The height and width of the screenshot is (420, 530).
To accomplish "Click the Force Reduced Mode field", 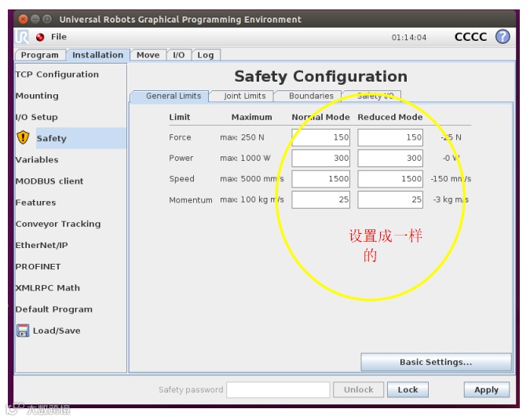I will 390,137.
